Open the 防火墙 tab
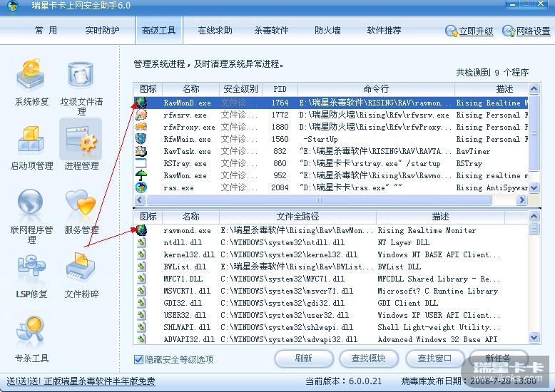The image size is (555, 392). pos(327,31)
